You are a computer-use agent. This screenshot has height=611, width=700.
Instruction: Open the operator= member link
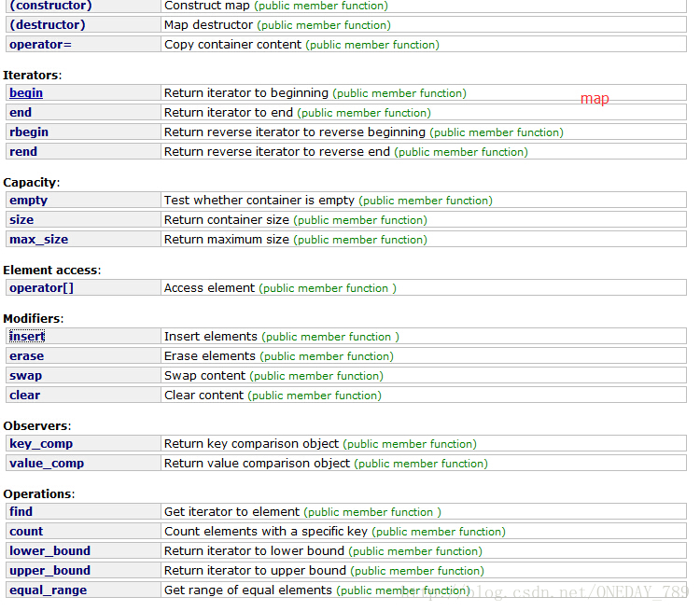point(40,45)
